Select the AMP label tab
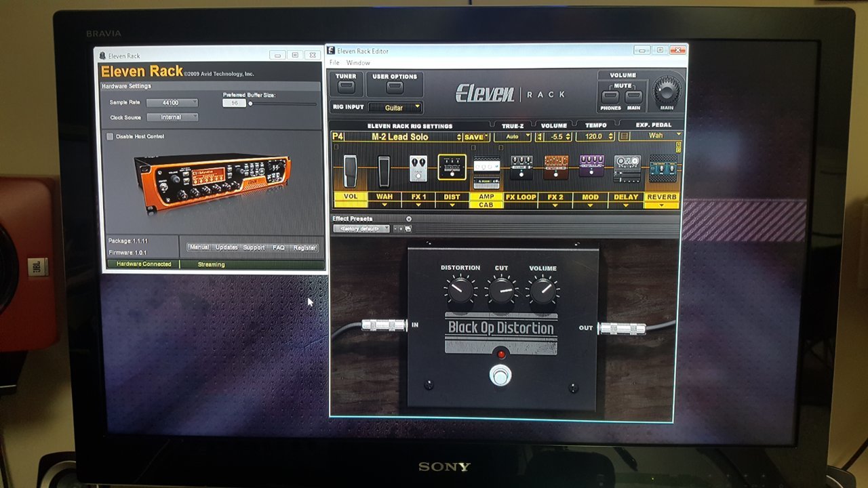868x488 pixels. pyautogui.click(x=486, y=197)
